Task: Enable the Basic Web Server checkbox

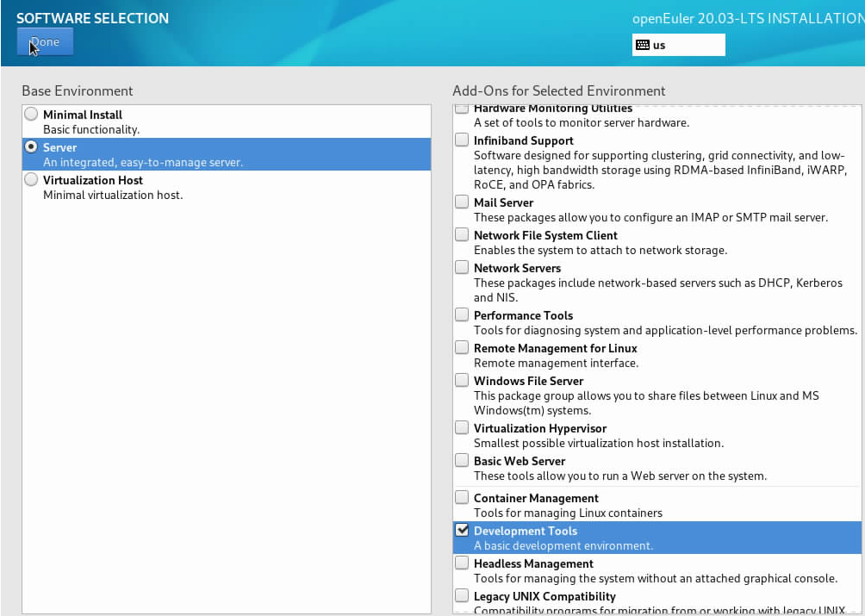Action: pyautogui.click(x=462, y=460)
